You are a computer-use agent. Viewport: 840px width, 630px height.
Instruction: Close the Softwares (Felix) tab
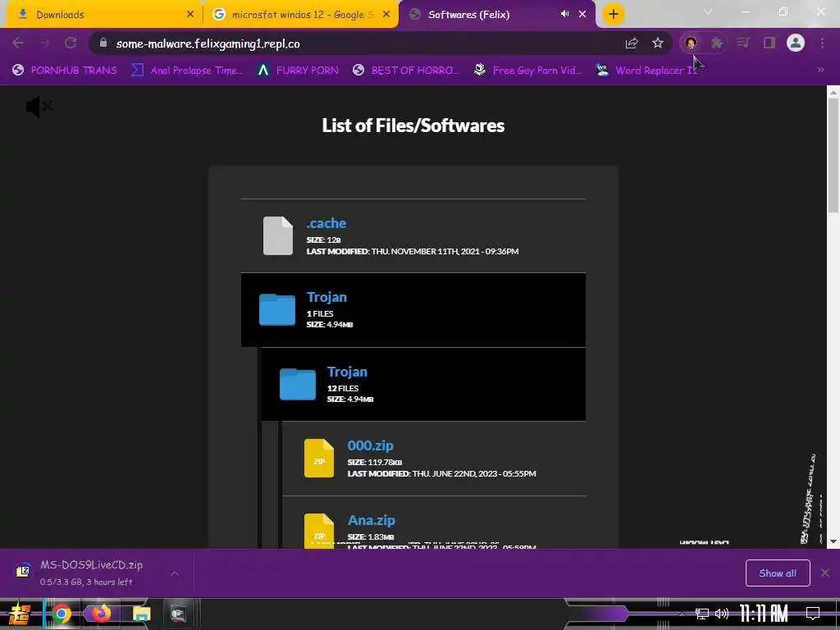582,15
